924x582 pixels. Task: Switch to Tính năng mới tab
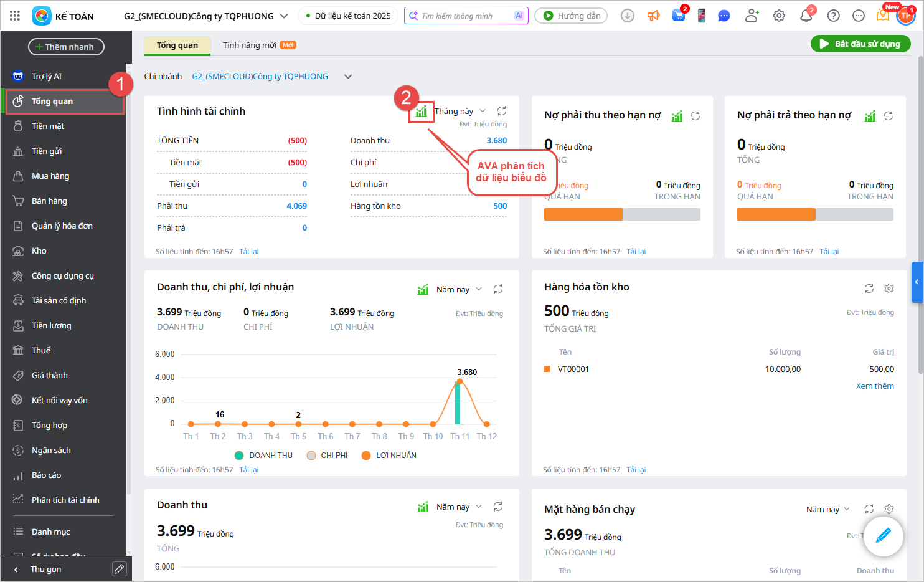[x=258, y=45]
